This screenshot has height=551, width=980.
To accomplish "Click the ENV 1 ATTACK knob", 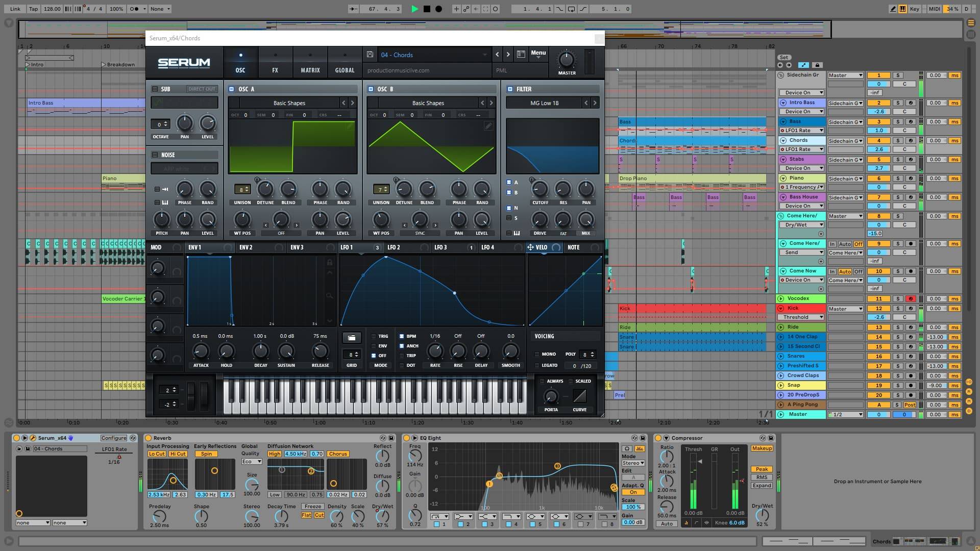I will [201, 351].
